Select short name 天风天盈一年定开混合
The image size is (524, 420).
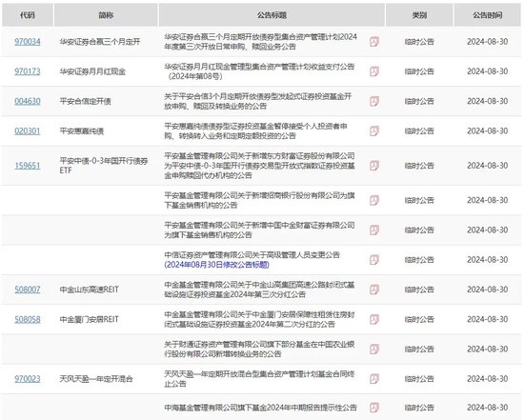click(x=96, y=379)
